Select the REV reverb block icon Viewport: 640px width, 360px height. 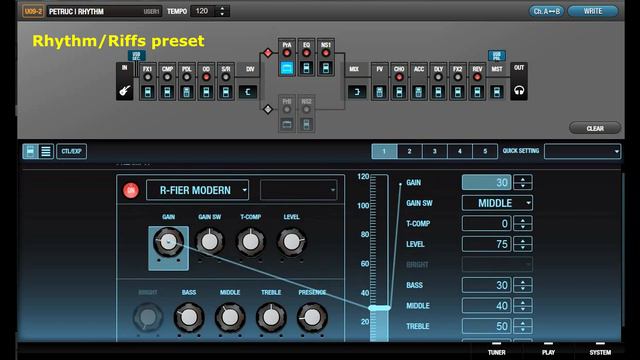(477, 92)
